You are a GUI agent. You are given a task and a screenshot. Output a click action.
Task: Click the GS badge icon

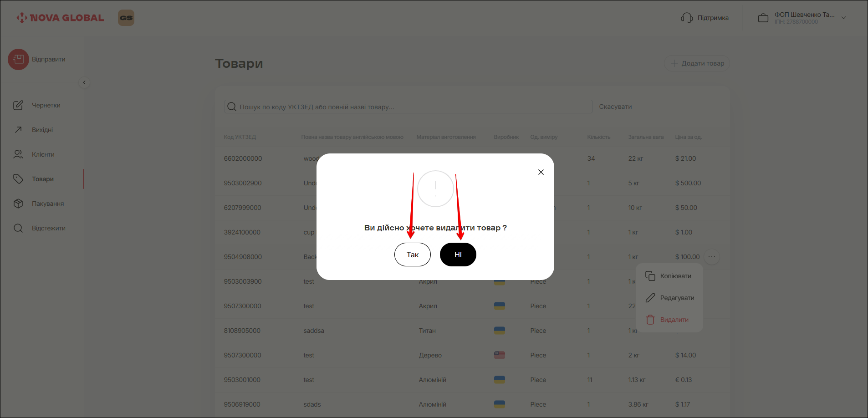coord(126,18)
